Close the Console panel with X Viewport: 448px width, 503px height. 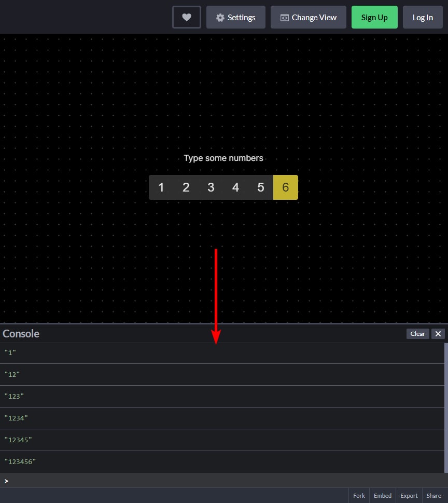click(x=438, y=334)
